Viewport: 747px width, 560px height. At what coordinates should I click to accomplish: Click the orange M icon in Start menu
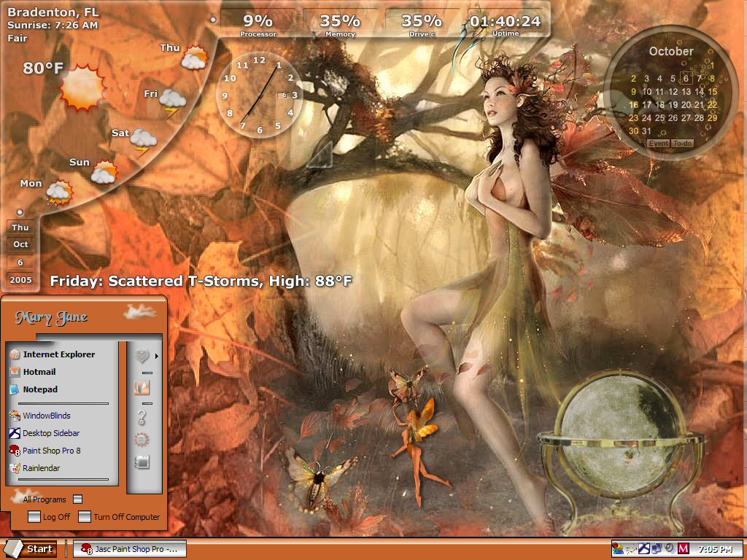pyautogui.click(x=142, y=387)
